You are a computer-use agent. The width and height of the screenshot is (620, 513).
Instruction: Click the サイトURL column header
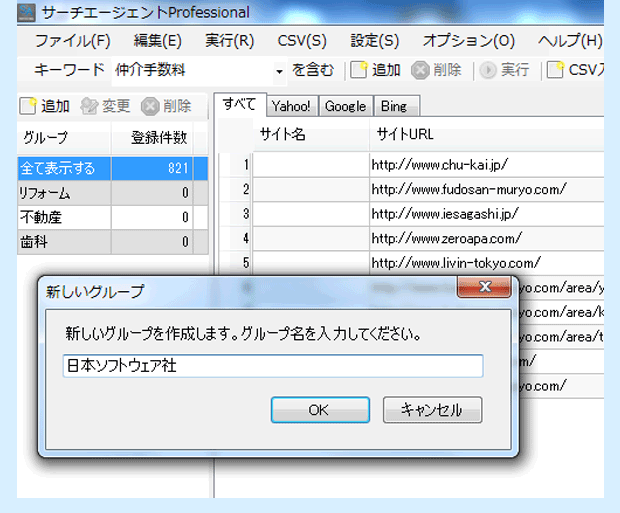point(487,134)
